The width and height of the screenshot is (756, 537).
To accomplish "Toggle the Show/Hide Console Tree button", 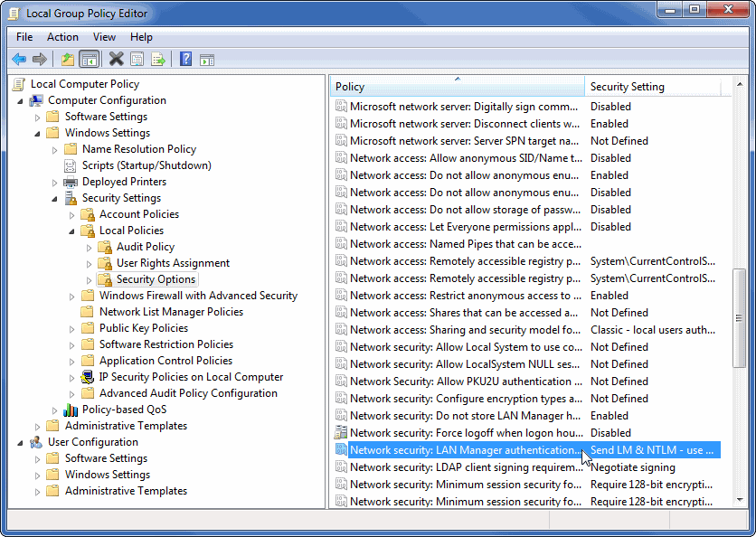I will click(89, 60).
